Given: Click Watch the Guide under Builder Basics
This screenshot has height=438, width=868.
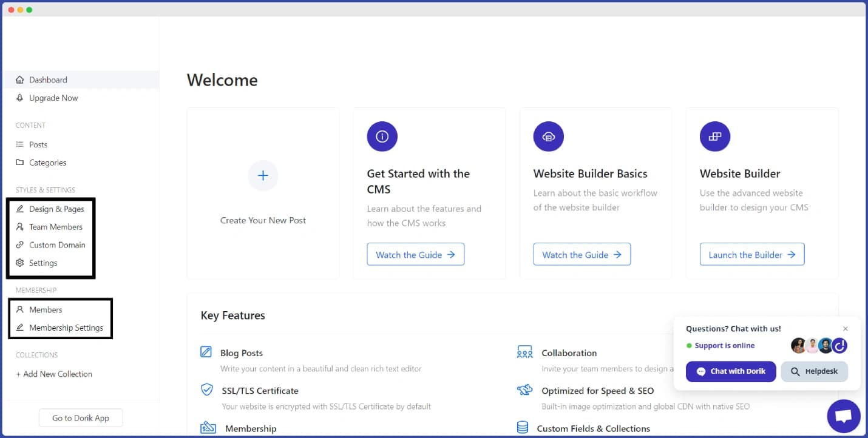Looking at the screenshot, I should click(582, 255).
